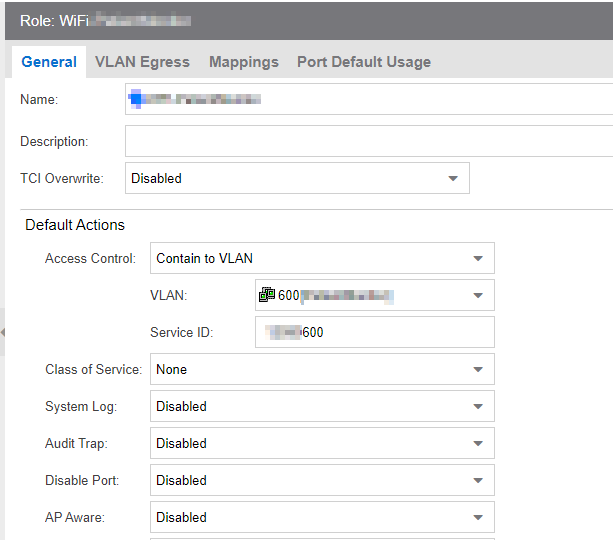
Task: Click the Role: WiFi title bar
Action: point(300,20)
